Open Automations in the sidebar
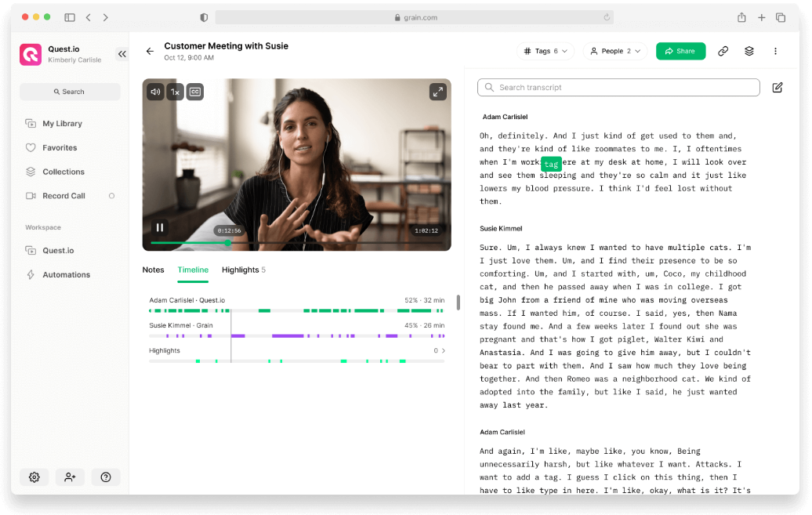The width and height of the screenshot is (812, 515). click(x=66, y=274)
